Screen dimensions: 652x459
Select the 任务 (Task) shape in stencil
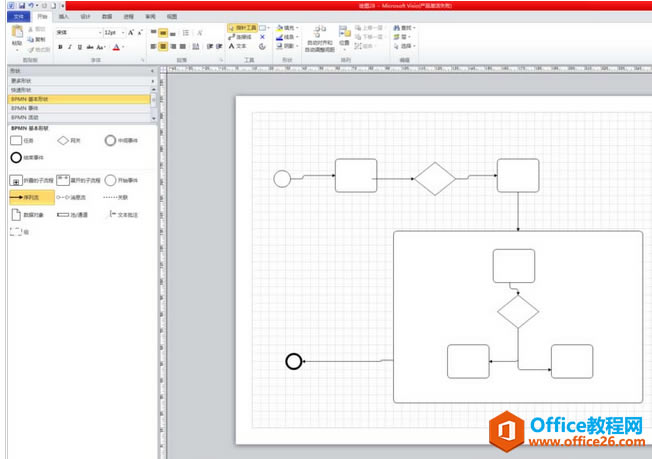16,141
